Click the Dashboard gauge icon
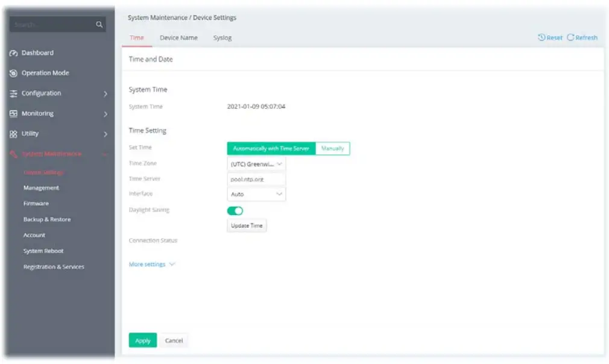The height and width of the screenshot is (364, 609). (14, 53)
